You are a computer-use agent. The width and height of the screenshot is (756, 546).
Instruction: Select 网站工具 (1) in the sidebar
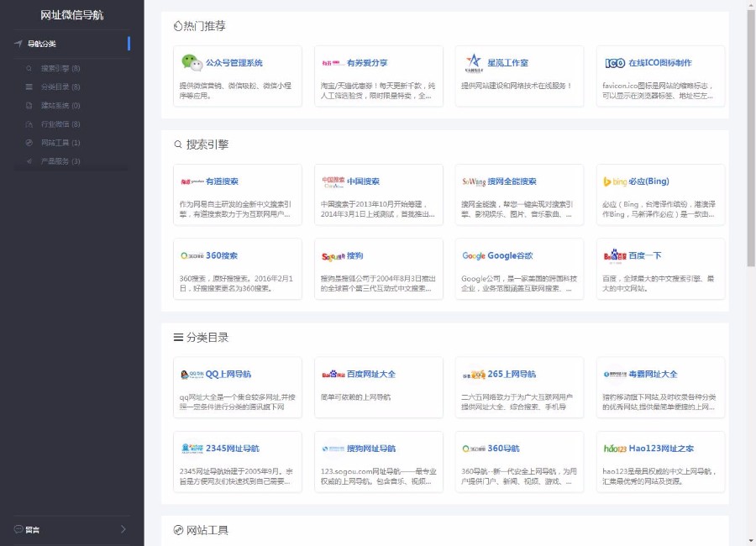point(60,142)
